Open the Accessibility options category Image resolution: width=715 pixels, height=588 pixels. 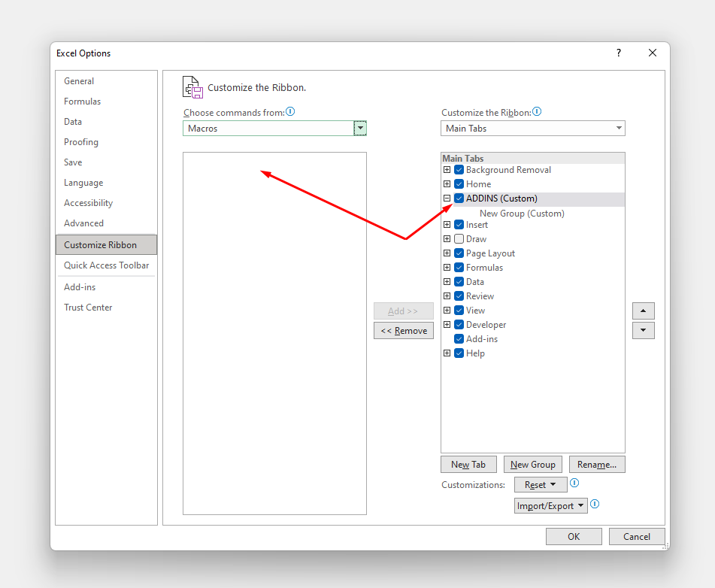click(x=106, y=203)
